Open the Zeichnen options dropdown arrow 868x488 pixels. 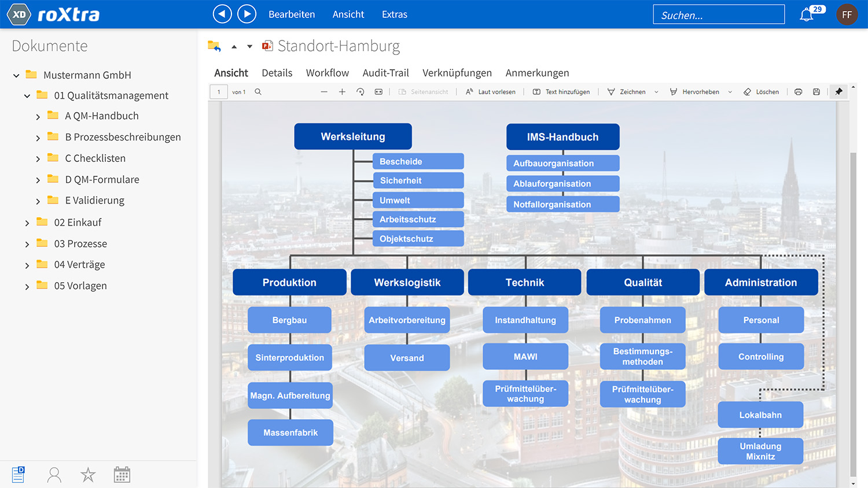pos(656,92)
